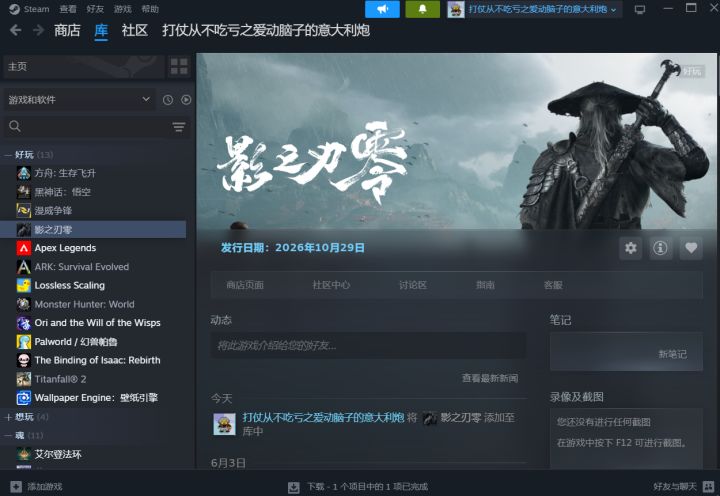The width and height of the screenshot is (720, 496).
Task: Click the 影之刃零 link in activity feed
Action: pos(461,417)
